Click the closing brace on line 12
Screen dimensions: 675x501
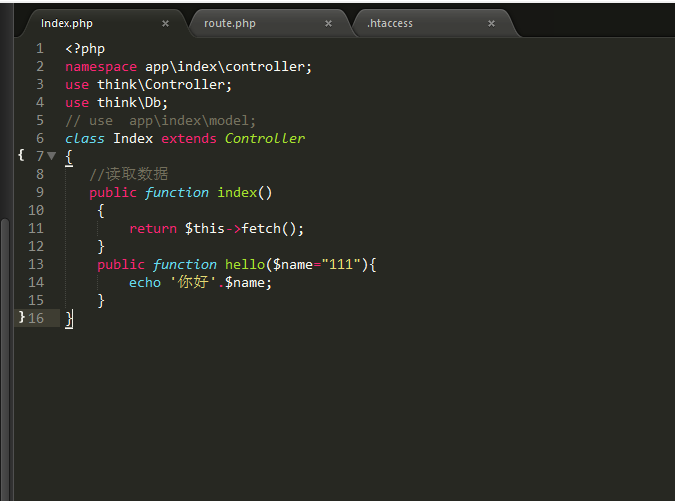101,247
